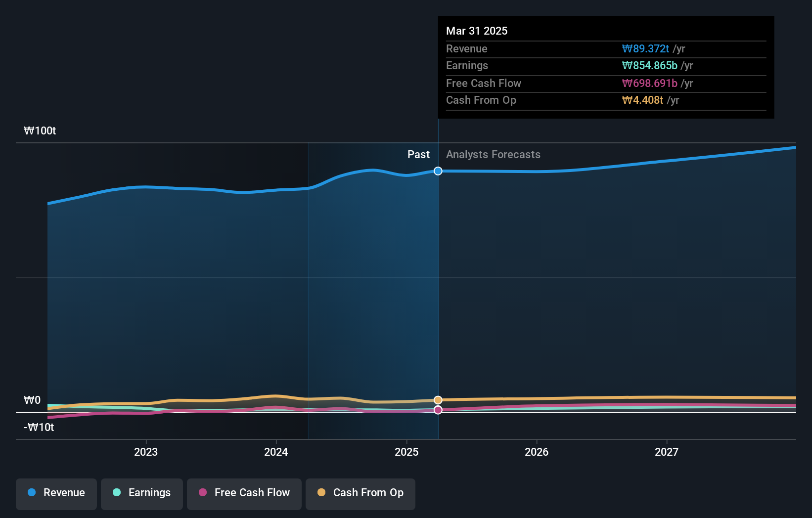Select the 2024 x-axis label

(276, 452)
